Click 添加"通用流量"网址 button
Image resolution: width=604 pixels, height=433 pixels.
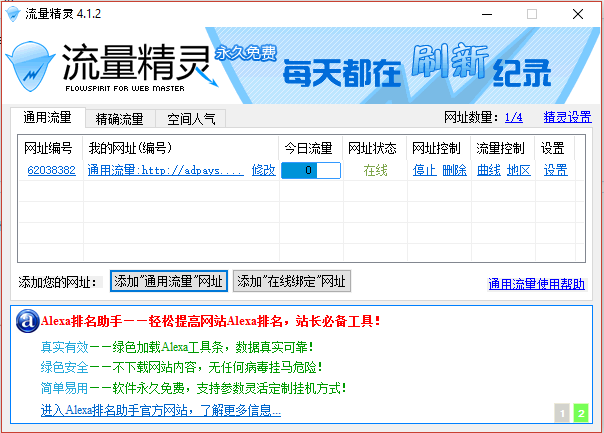(169, 281)
